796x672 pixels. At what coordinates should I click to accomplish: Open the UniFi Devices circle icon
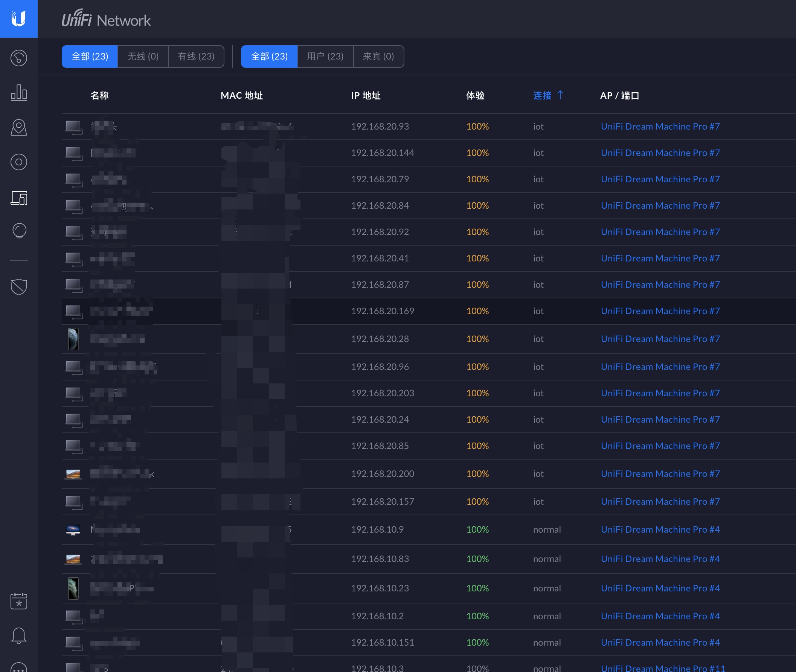[x=19, y=162]
